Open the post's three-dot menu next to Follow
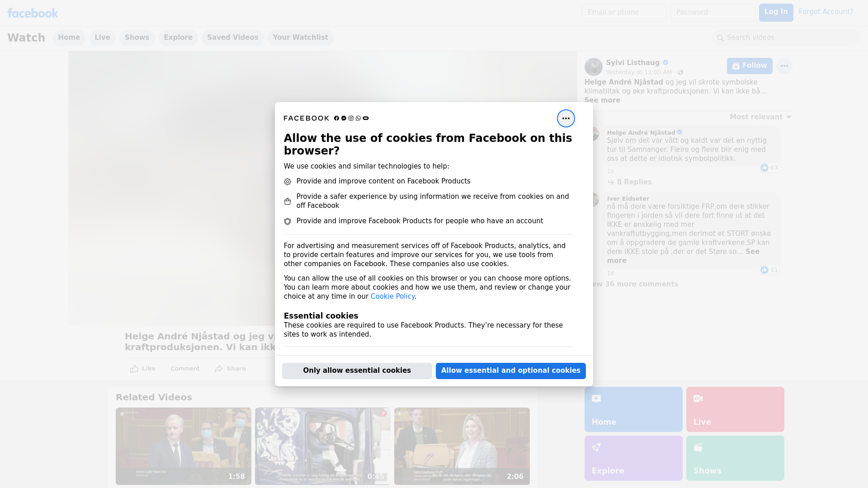This screenshot has width=868, height=488. click(x=784, y=66)
